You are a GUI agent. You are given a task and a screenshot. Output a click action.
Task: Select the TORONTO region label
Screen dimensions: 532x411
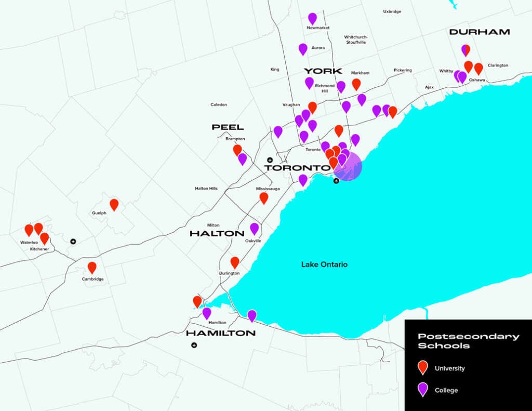point(297,168)
